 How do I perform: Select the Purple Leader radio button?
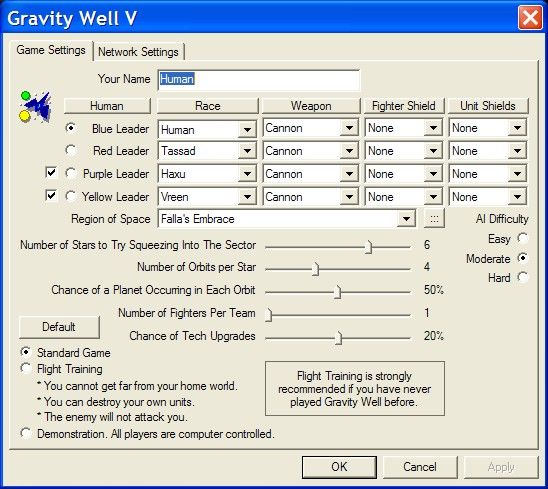(71, 173)
